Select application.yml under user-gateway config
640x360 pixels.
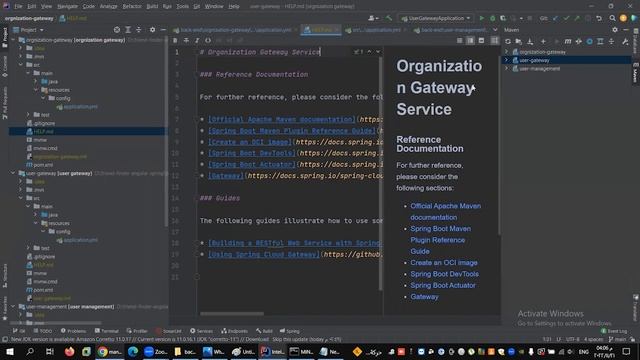[x=80, y=240]
